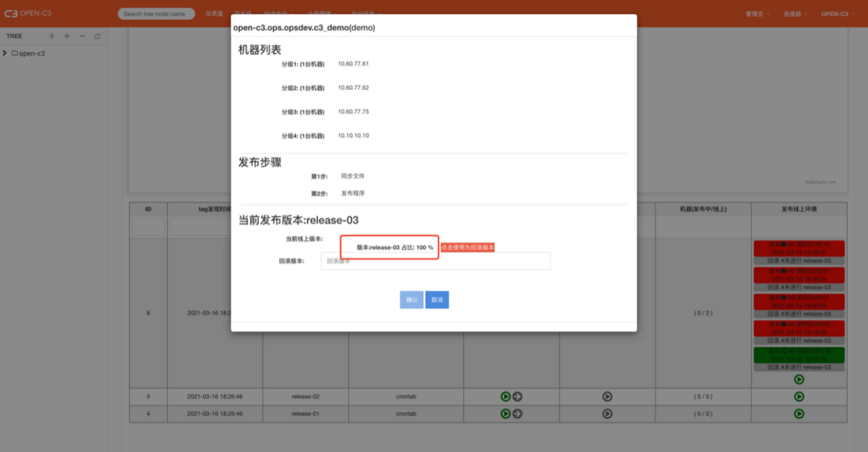The height and width of the screenshot is (452, 868).
Task: Click the Search tree node name box
Action: tap(156, 14)
